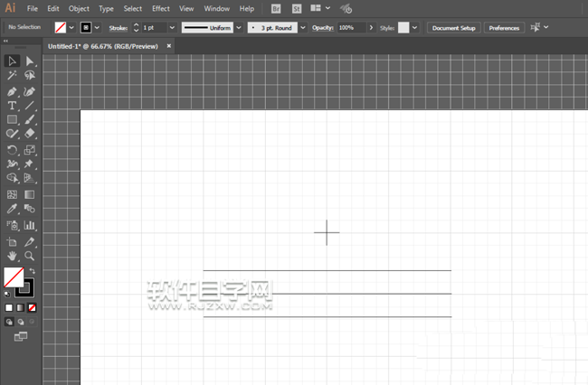Image resolution: width=588 pixels, height=385 pixels.
Task: Swap fill and stroke colors
Action: [x=32, y=270]
